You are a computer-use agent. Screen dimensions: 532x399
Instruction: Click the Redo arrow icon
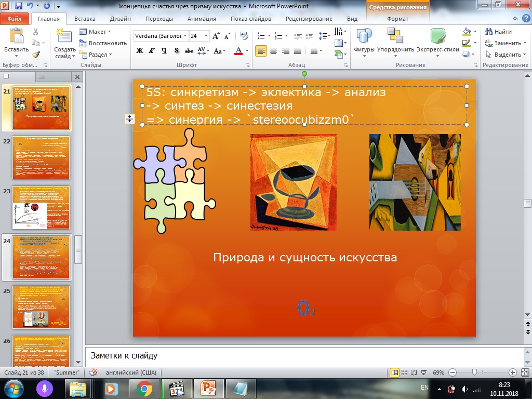[47, 6]
